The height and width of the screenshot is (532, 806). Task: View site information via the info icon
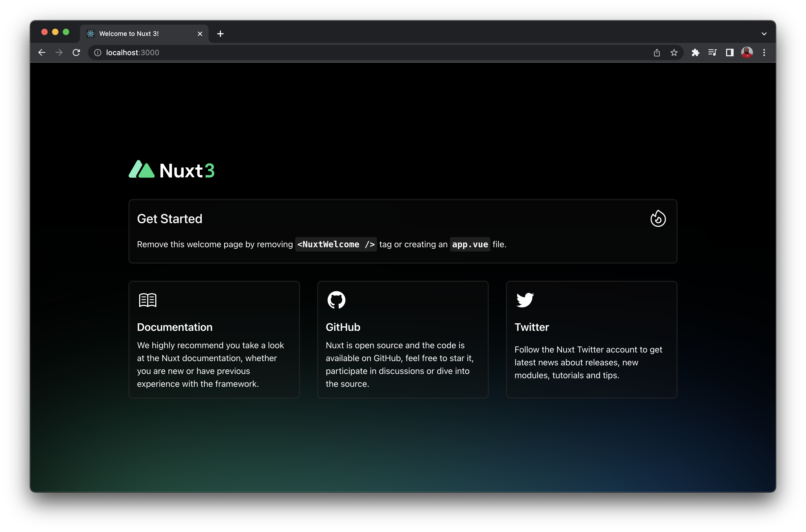(97, 53)
